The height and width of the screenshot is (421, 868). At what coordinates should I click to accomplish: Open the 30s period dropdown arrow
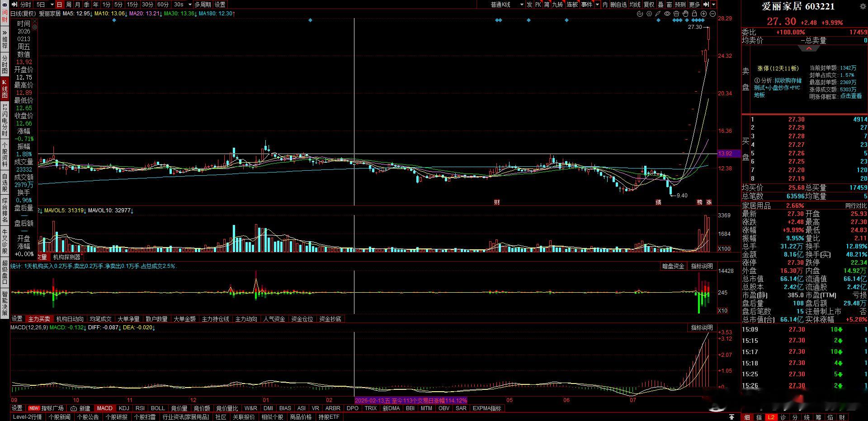pos(189,5)
